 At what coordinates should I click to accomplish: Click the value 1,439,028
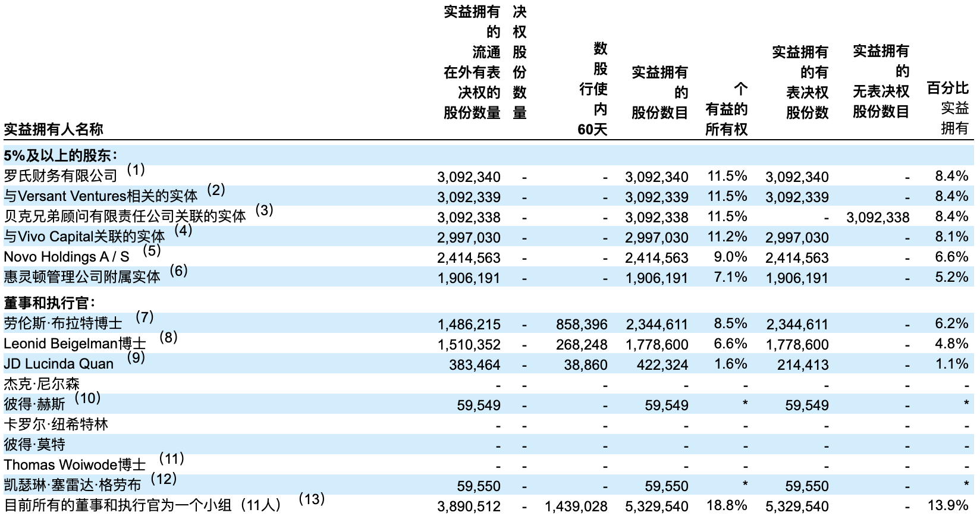(576, 507)
